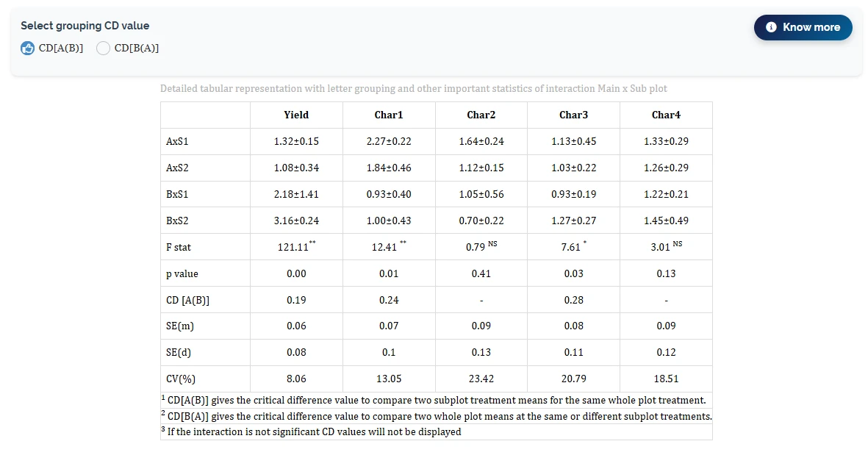
Task: Click the Know more button
Action: pyautogui.click(x=803, y=27)
